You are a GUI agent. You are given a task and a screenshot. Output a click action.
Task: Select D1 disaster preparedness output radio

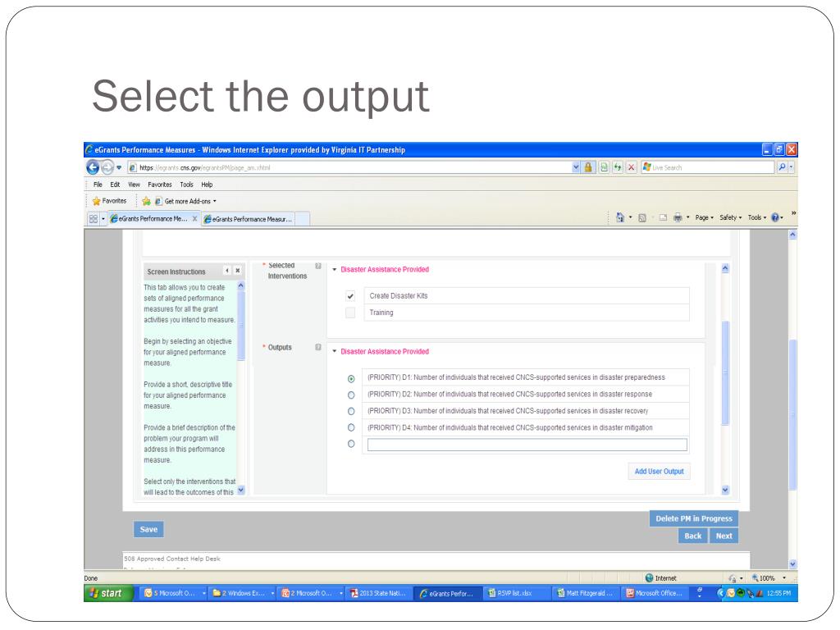[351, 379]
